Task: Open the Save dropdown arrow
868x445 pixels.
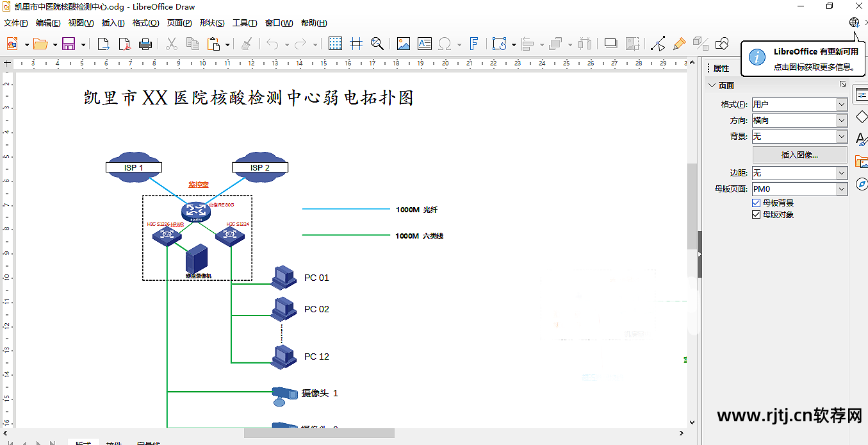Action: (x=83, y=45)
